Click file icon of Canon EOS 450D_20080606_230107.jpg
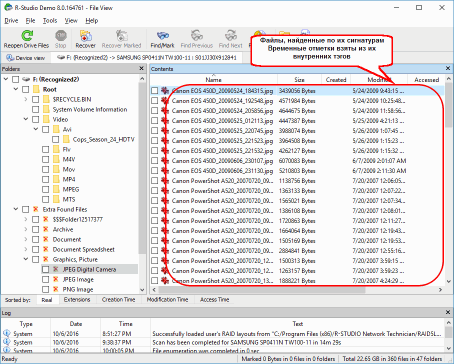This screenshot has width=454, height=364. (165, 161)
